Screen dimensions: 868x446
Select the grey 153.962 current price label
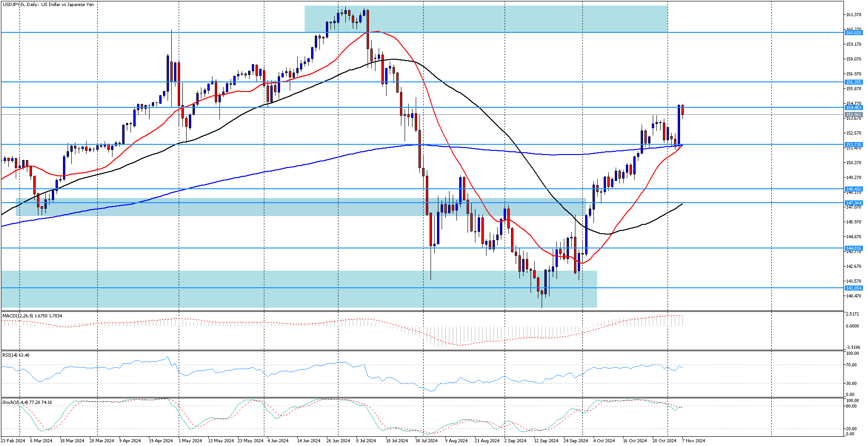[853, 114]
